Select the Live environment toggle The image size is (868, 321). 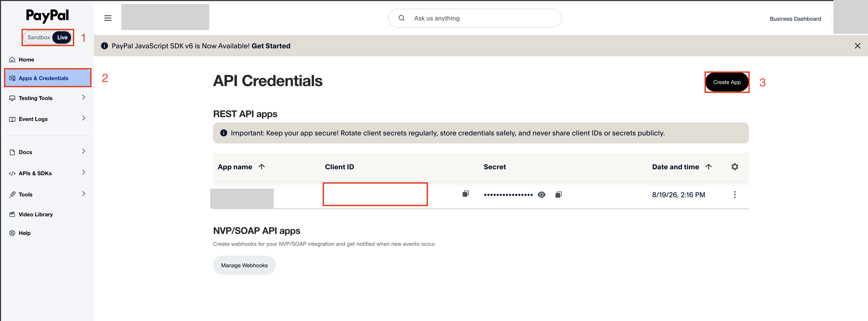tap(62, 38)
